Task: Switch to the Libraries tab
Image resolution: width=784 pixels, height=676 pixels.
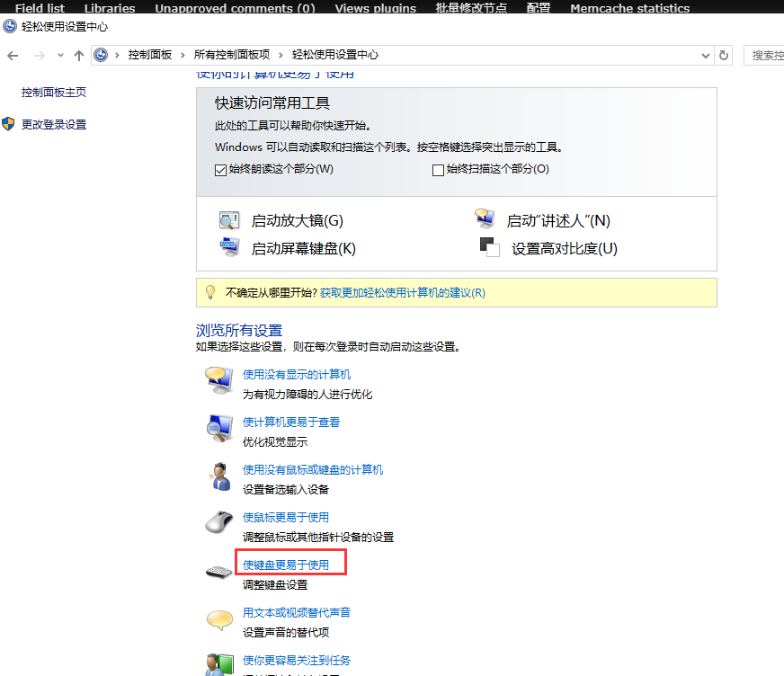Action: coord(110,8)
